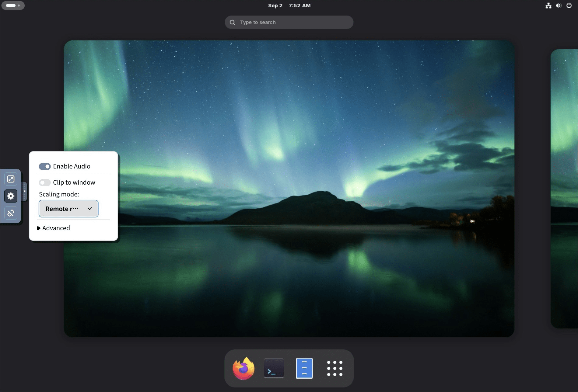Launch Firefox from the dock

point(243,368)
